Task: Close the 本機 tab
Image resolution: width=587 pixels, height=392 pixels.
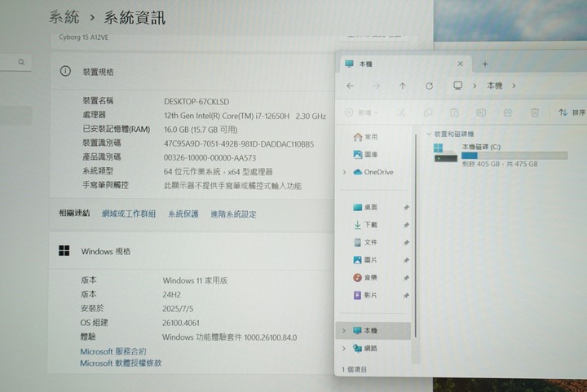Action: coord(460,64)
